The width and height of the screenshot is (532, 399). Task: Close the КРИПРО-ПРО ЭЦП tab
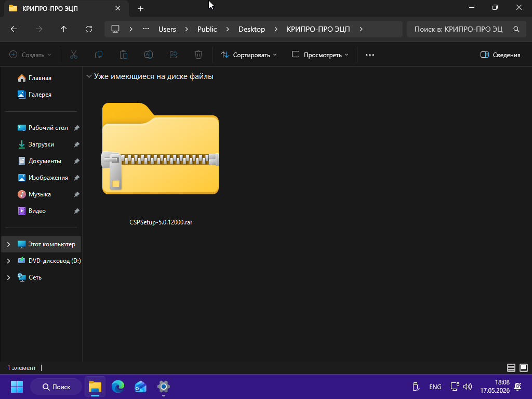click(x=118, y=8)
